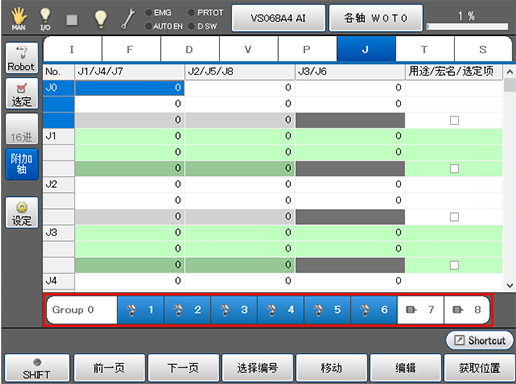
Task: Open the 设定 gear settings button
Action: coord(22,213)
